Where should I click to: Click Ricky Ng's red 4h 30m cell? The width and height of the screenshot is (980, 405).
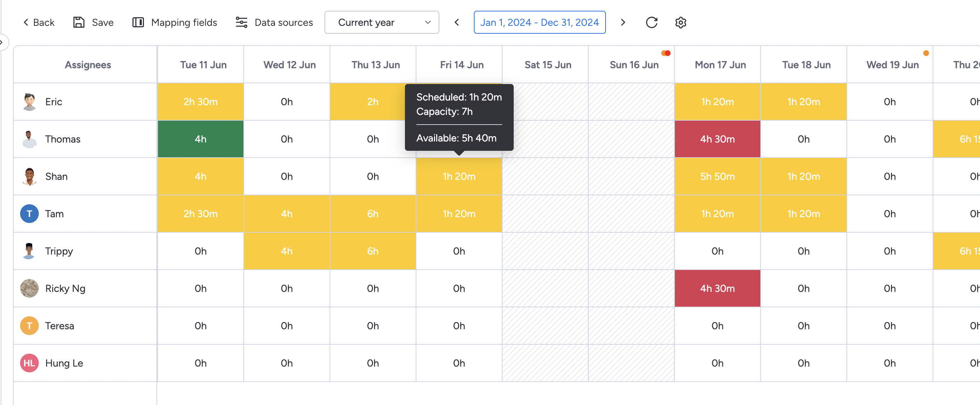coord(717,288)
